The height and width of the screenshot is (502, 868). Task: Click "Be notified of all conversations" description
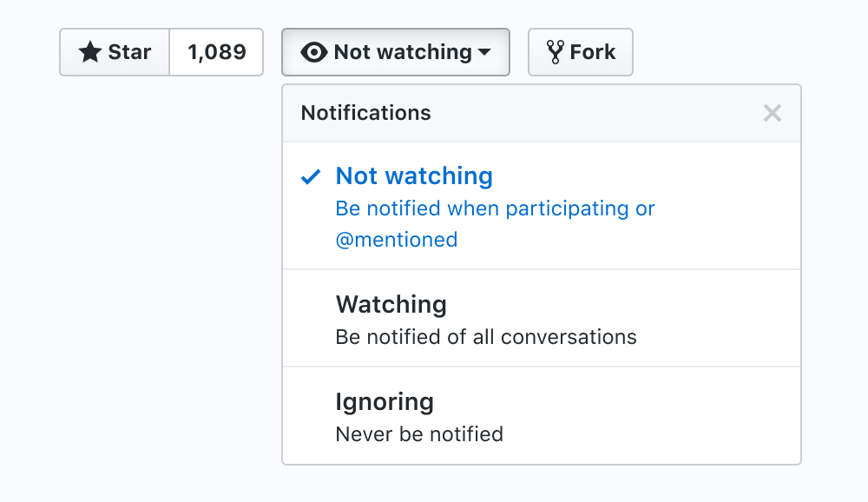click(486, 337)
